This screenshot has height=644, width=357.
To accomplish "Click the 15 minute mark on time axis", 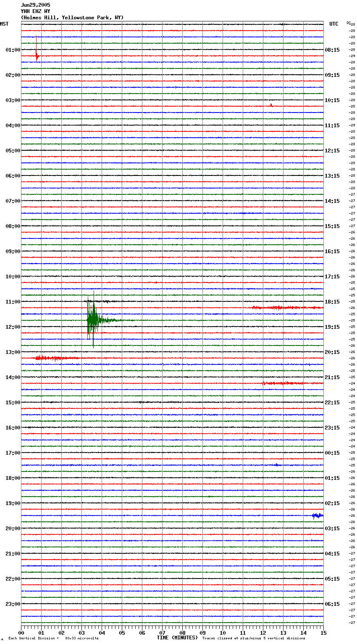I will tap(323, 633).
